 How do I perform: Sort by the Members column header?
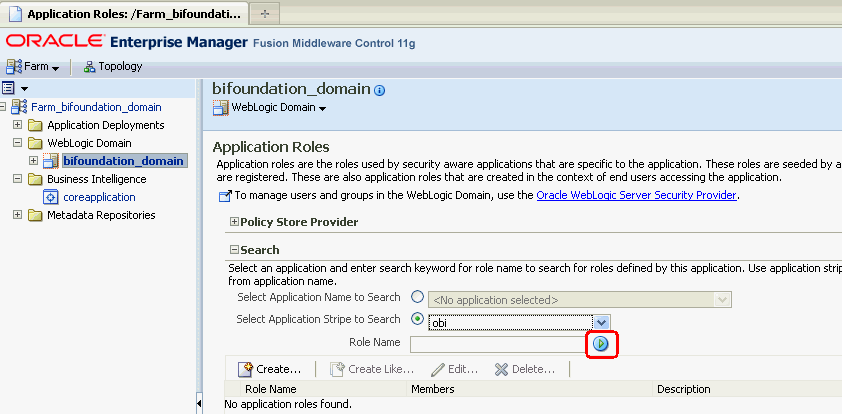click(x=433, y=389)
